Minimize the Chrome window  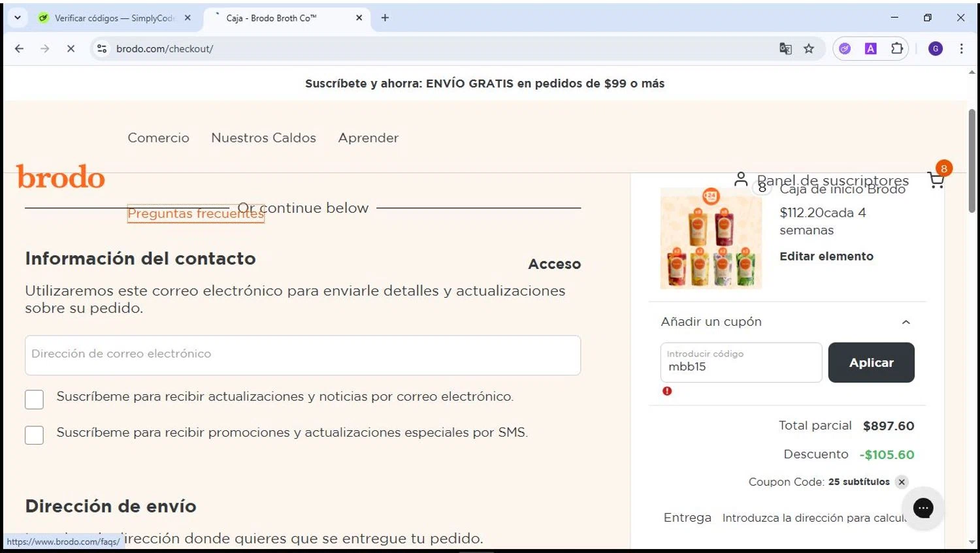(x=894, y=18)
